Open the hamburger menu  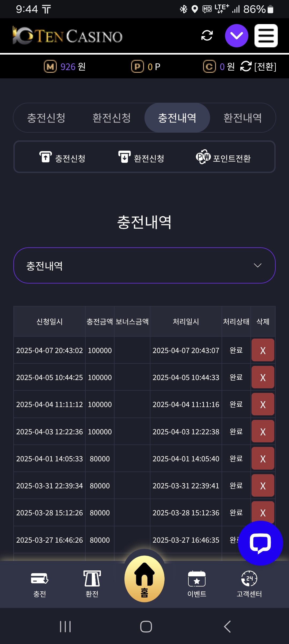[266, 36]
